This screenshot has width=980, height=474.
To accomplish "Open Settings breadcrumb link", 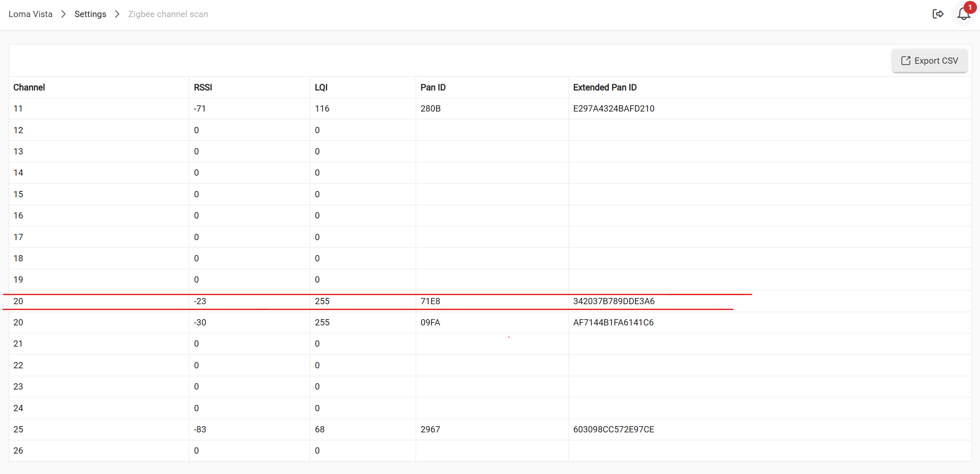I will click(90, 14).
